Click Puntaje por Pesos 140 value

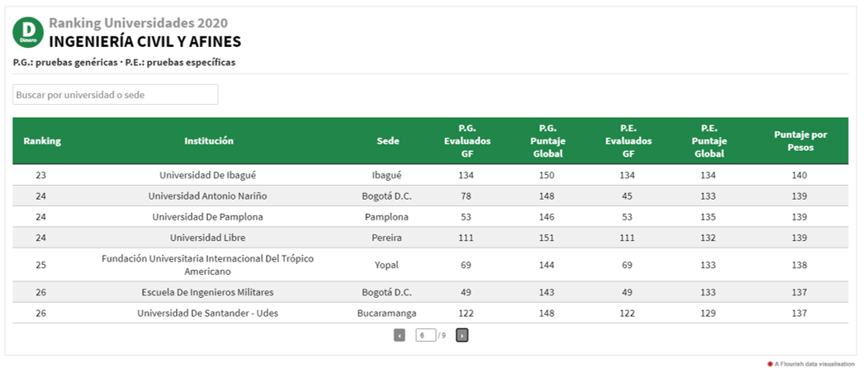[x=799, y=175]
